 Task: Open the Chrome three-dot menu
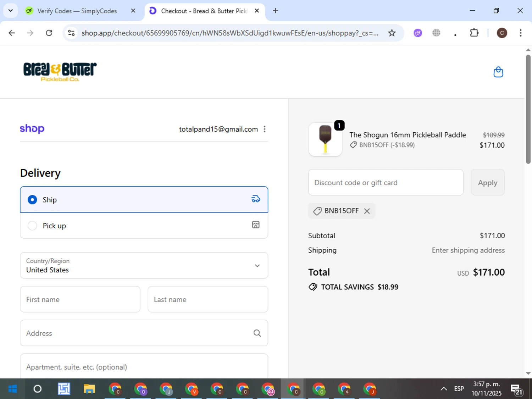pos(520,33)
